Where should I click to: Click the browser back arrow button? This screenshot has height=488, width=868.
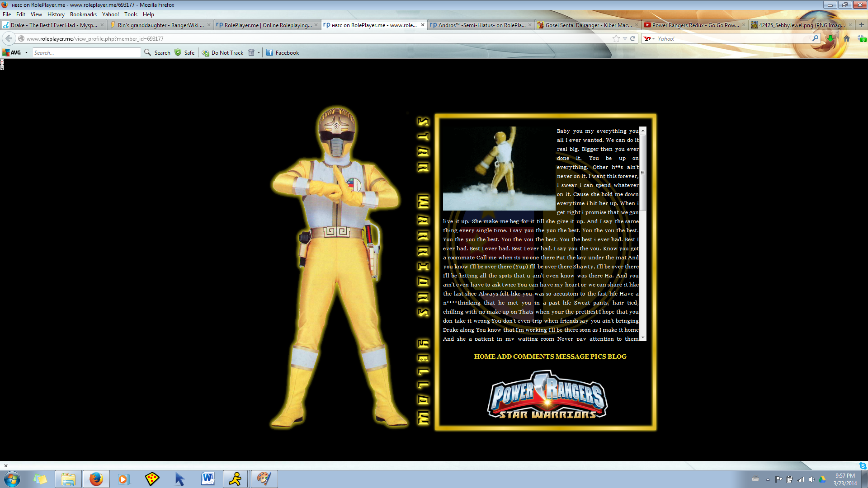click(x=9, y=38)
